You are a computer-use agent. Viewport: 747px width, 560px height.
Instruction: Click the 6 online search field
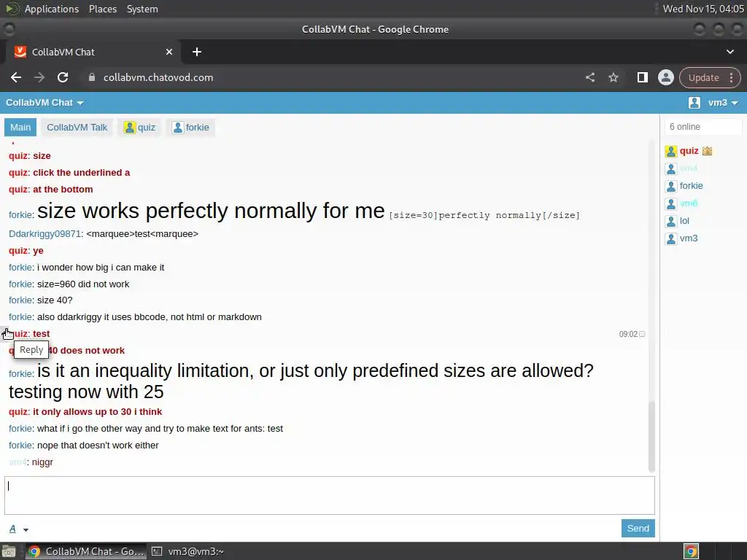click(703, 127)
